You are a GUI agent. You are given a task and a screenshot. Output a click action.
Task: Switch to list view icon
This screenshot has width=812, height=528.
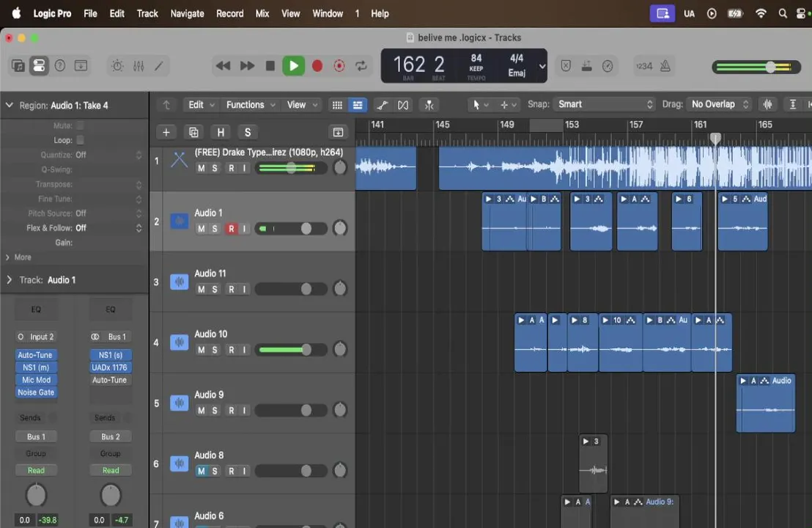click(358, 105)
